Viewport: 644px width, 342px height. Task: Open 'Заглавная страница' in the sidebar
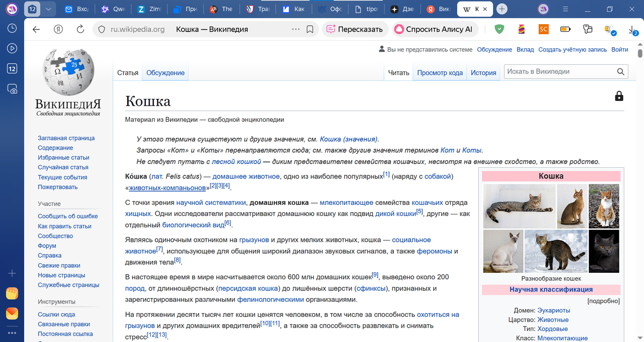[x=66, y=138]
